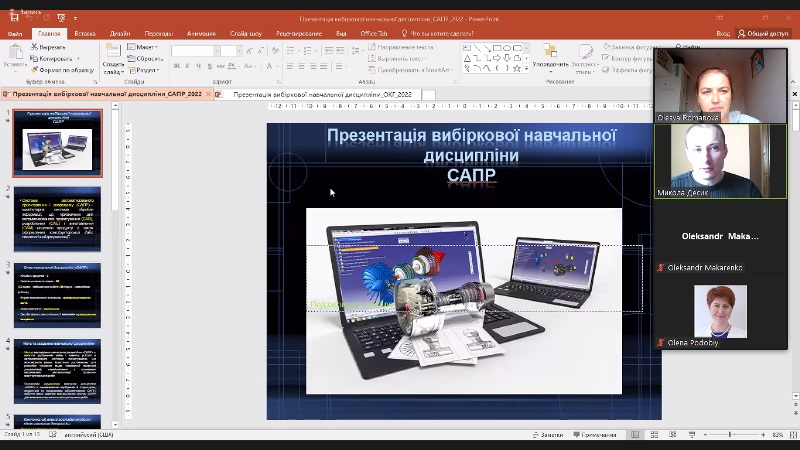Justify text in paragraph group
The width and height of the screenshot is (800, 450).
pyautogui.click(x=324, y=66)
